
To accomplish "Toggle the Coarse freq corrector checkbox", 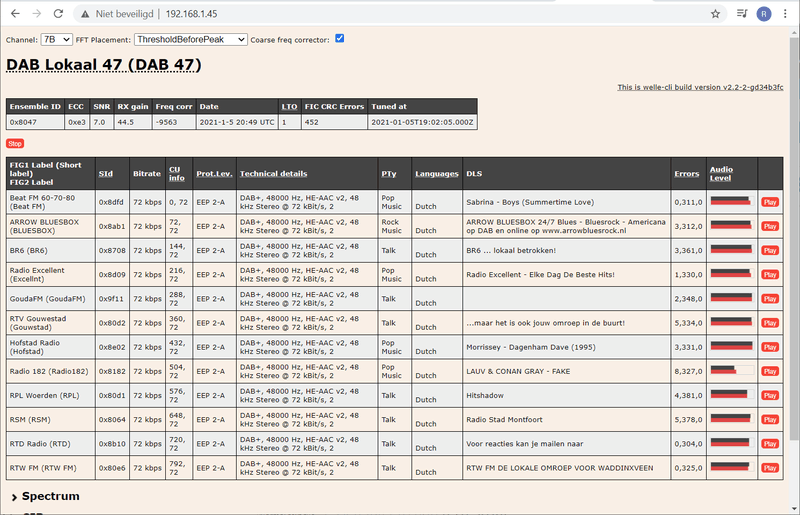I will tap(340, 38).
